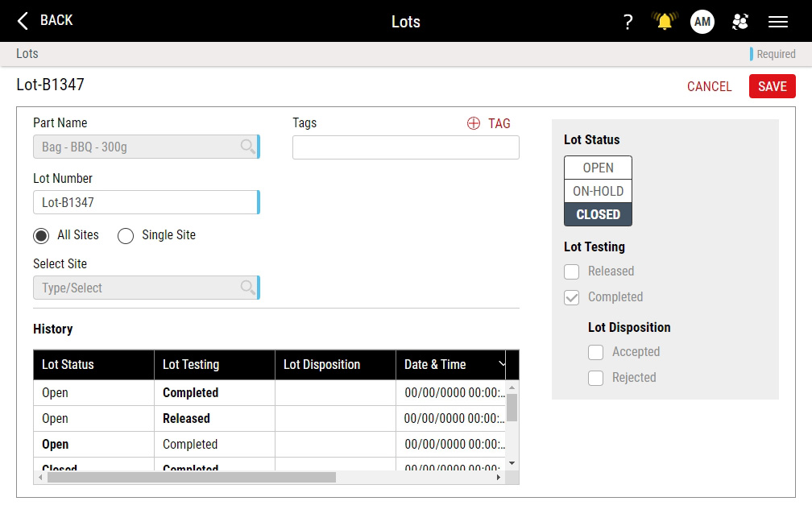Select the All Sites radio button

(x=42, y=236)
